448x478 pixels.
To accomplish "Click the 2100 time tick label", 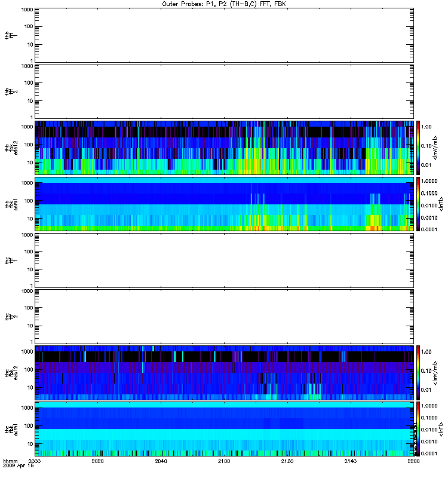I will coord(224,461).
